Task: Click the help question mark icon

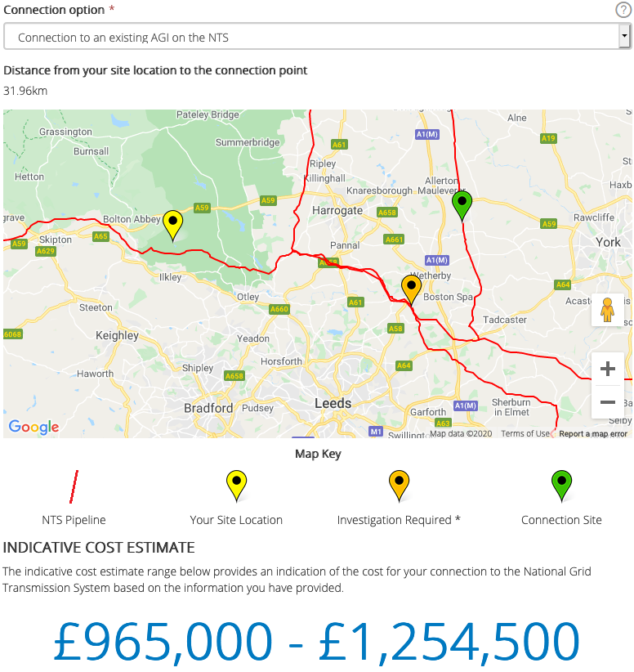Action: 623,10
